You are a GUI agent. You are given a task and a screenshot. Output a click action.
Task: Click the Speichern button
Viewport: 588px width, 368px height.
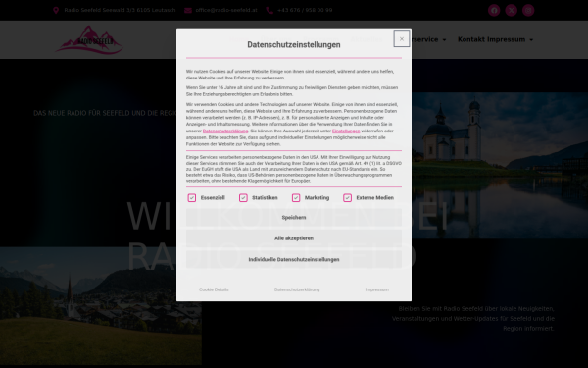tap(294, 218)
